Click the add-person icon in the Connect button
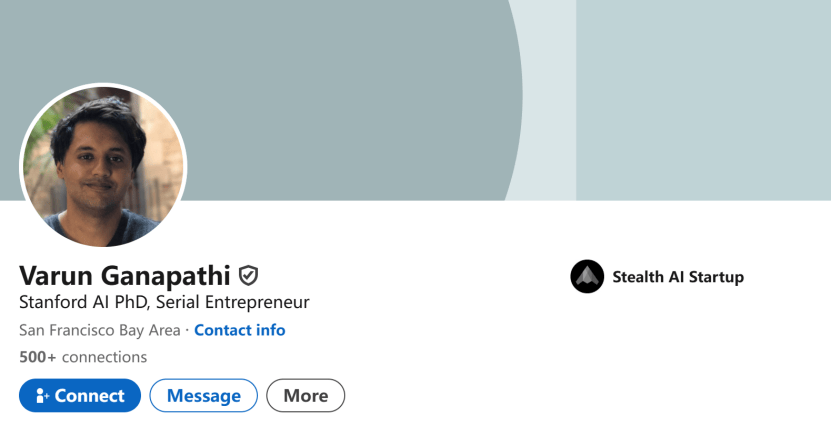 coord(41,396)
